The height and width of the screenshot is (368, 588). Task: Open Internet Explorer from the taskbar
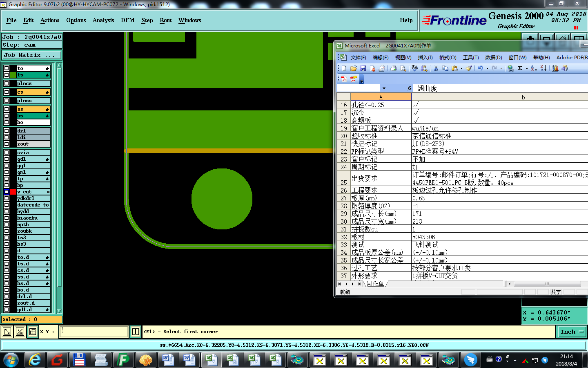35,360
